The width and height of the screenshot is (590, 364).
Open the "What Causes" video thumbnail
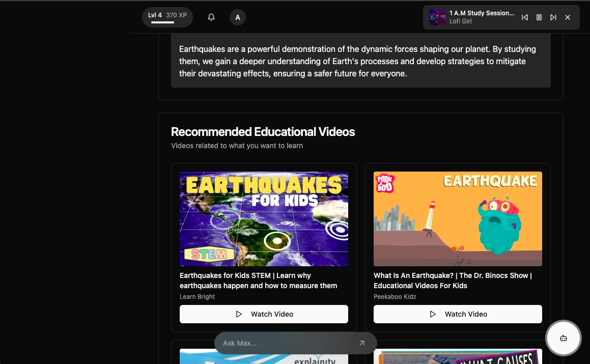[x=458, y=356]
